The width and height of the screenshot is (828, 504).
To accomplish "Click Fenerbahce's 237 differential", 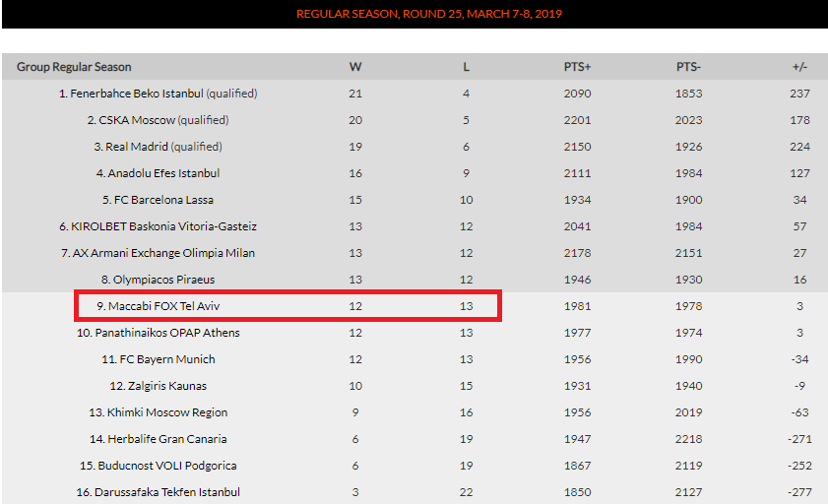I will pos(800,94).
